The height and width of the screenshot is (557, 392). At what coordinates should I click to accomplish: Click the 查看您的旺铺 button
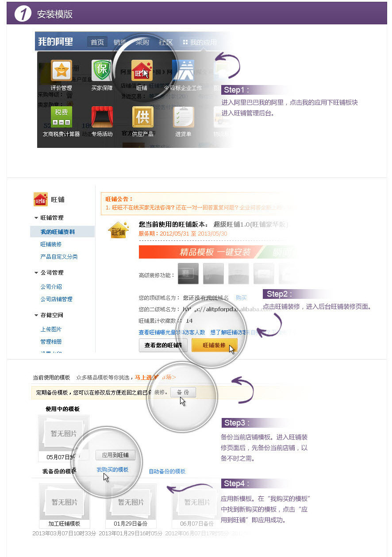163,345
